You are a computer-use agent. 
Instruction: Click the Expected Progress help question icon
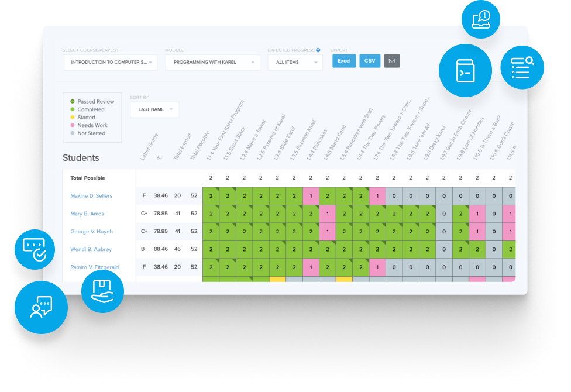(x=318, y=50)
